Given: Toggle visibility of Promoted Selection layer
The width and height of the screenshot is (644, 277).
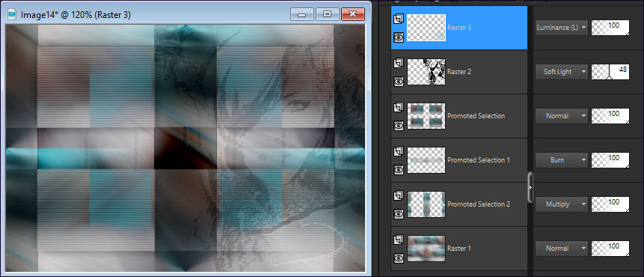Looking at the screenshot, I should click(x=399, y=126).
